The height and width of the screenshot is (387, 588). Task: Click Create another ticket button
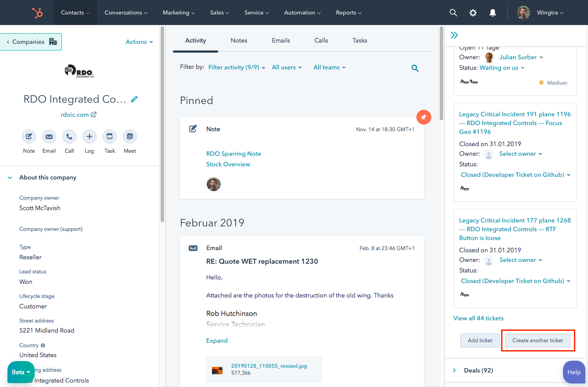pos(538,340)
